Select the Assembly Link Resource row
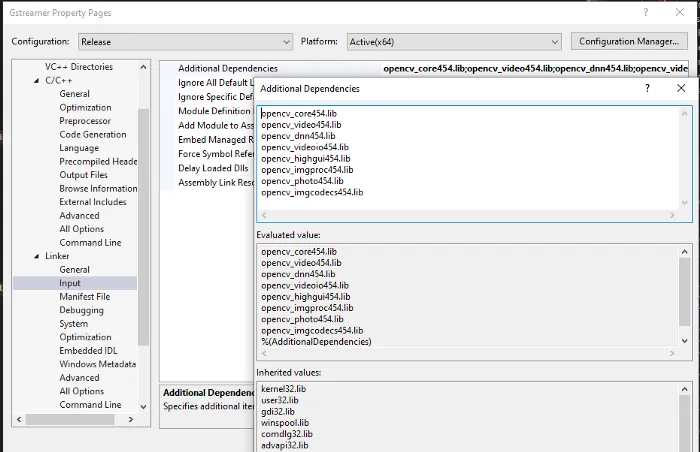Viewport: 700px width, 452px height. tap(216, 182)
